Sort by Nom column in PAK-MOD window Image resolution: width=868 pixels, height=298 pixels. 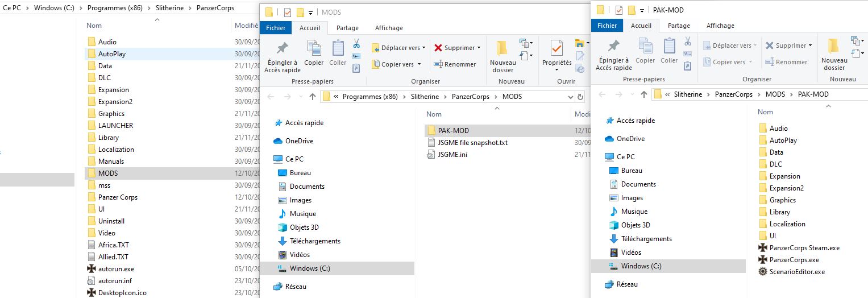coord(765,112)
